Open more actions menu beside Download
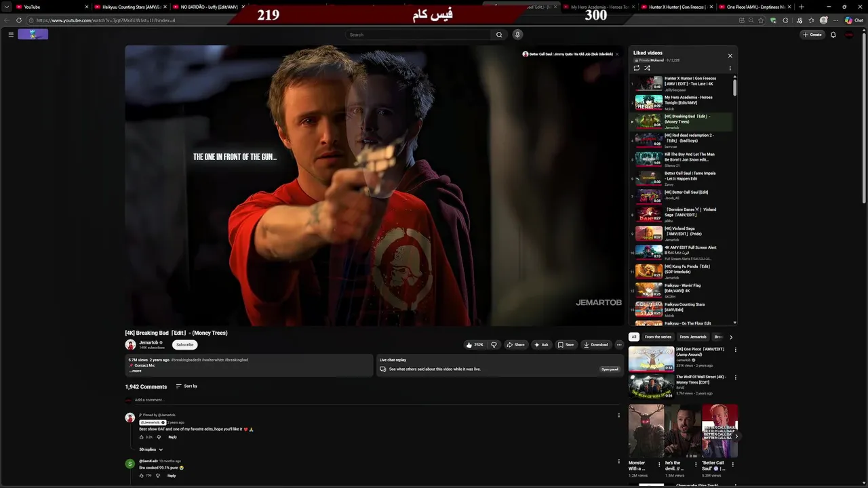This screenshot has height=488, width=868. [x=619, y=344]
